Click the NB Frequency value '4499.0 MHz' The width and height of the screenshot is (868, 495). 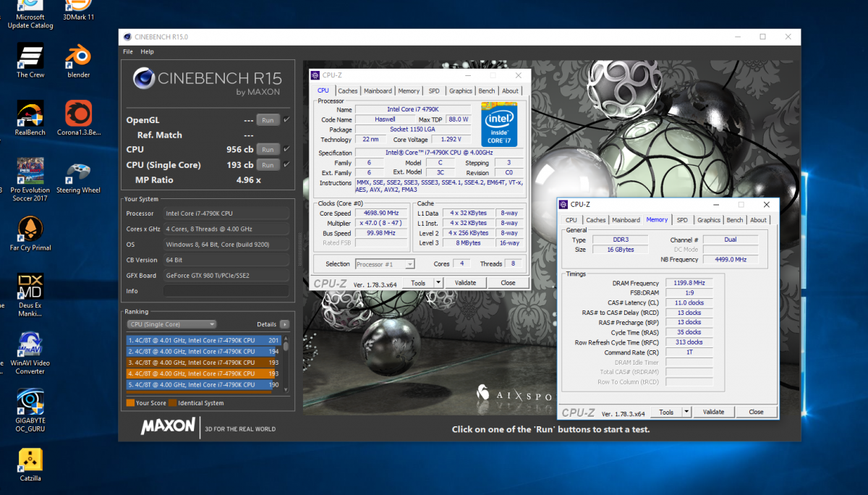tap(731, 259)
